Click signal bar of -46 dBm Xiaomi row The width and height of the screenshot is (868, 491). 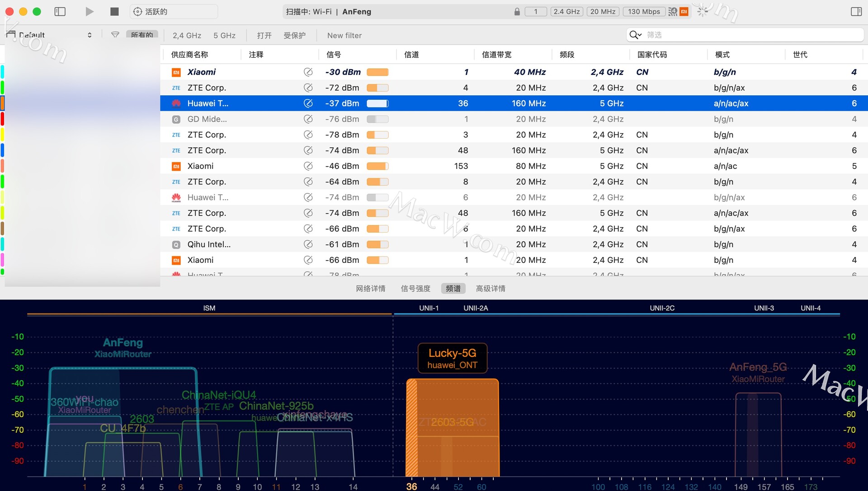pyautogui.click(x=377, y=166)
